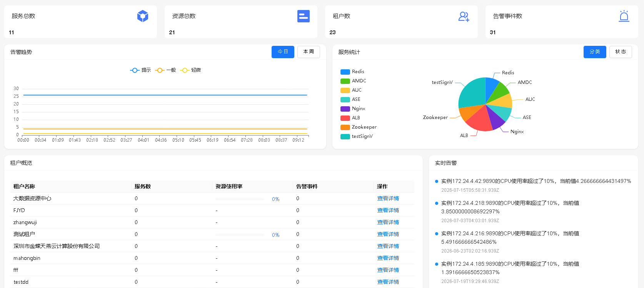The height and width of the screenshot is (288, 644).
Task: Click the testSignV pie chart slice
Action: (x=472, y=92)
